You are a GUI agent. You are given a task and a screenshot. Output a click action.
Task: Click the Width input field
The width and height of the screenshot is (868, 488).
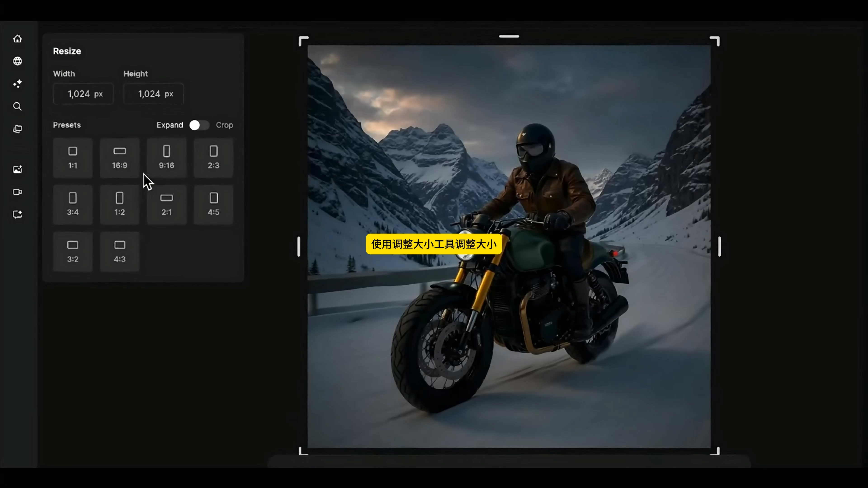click(x=83, y=94)
